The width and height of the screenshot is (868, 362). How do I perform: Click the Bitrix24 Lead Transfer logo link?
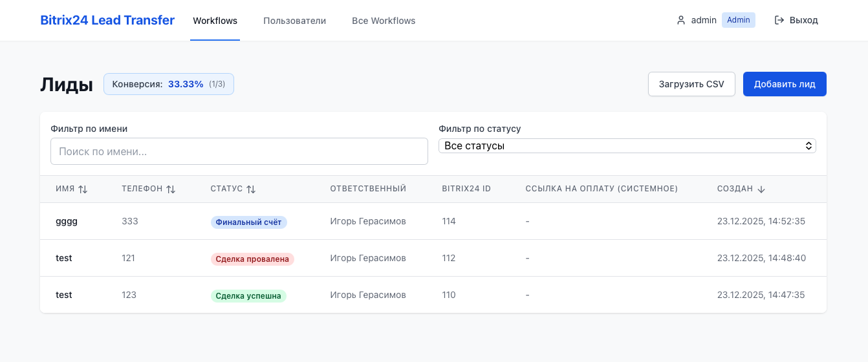(x=107, y=20)
